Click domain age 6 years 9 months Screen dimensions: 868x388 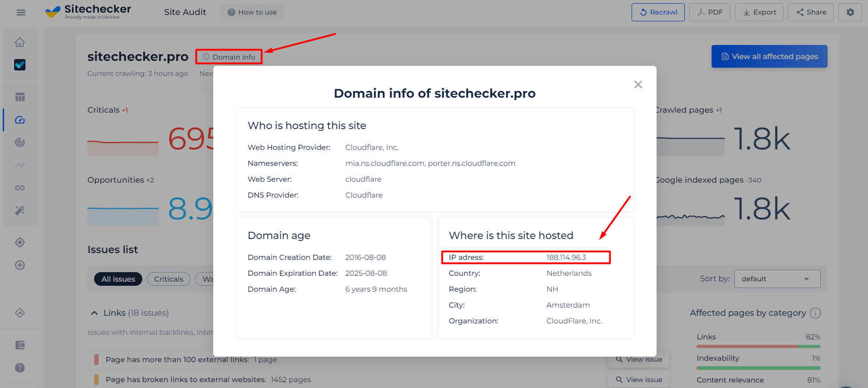[x=376, y=289]
